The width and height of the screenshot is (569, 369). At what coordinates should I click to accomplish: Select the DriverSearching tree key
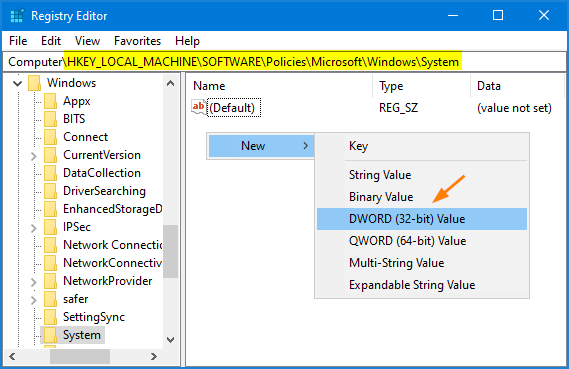[104, 191]
